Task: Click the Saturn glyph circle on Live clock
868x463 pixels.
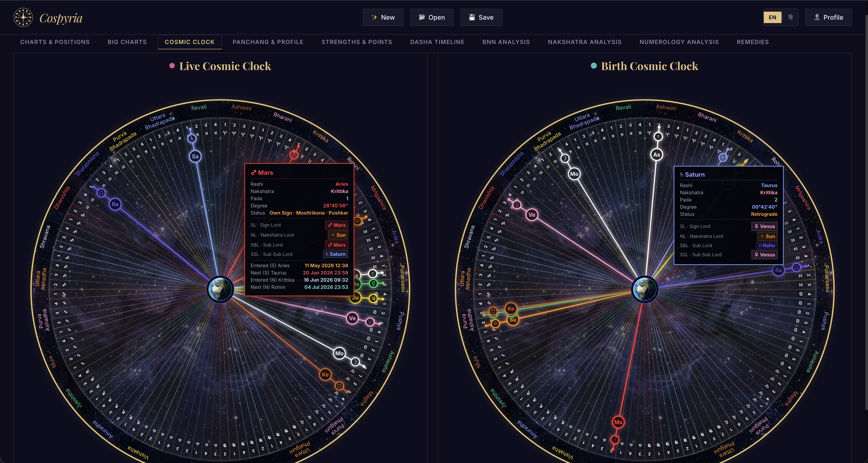Action: [x=192, y=138]
